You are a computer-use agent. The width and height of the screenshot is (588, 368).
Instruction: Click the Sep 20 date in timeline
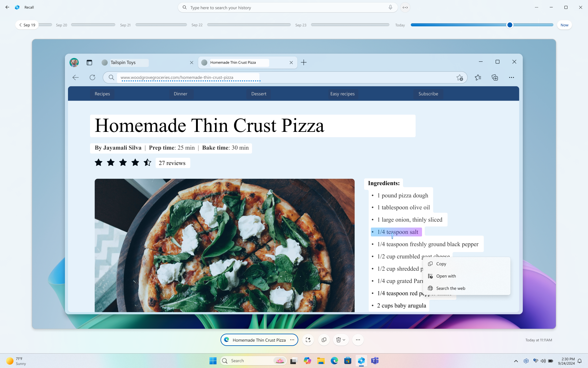61,25
